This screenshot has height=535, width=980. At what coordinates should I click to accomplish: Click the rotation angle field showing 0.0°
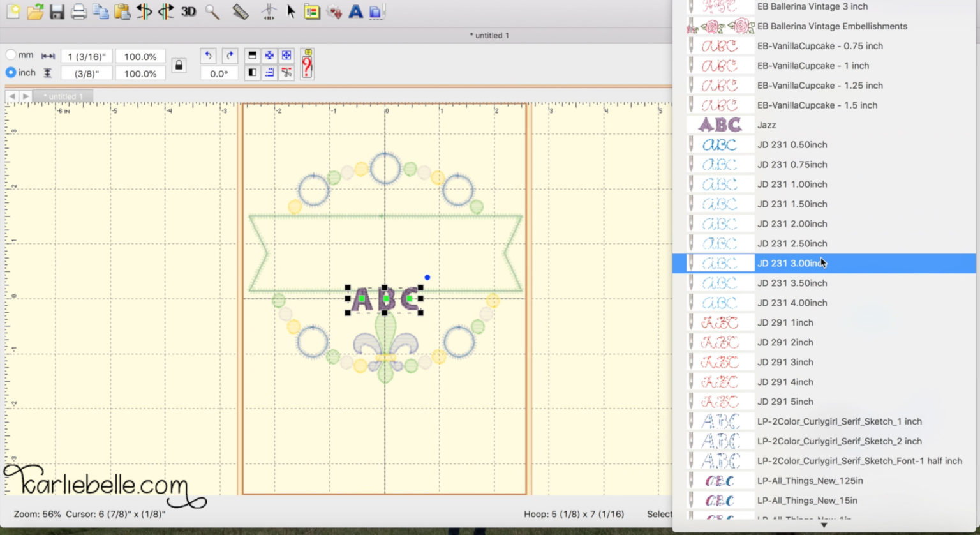pos(219,73)
